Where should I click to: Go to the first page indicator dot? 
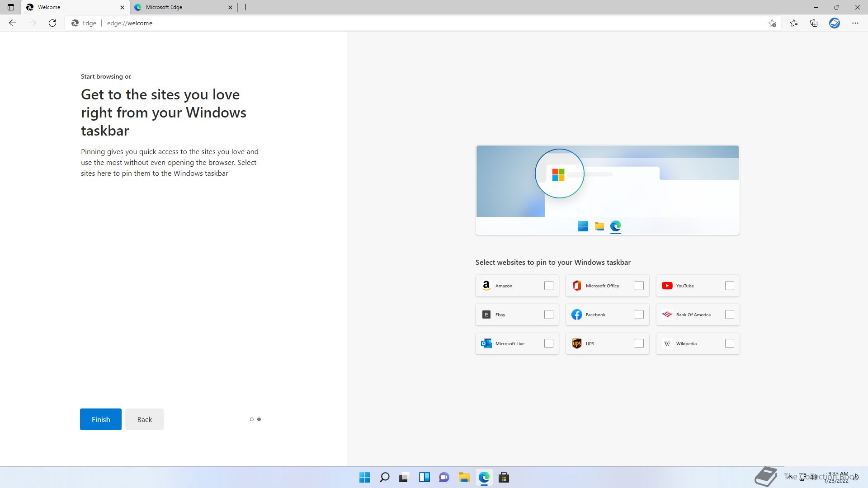(x=252, y=419)
